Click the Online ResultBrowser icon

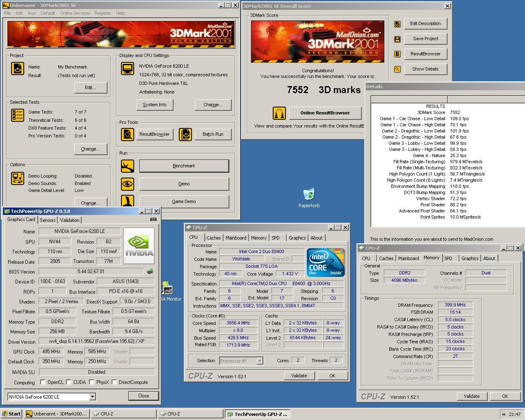(279, 113)
